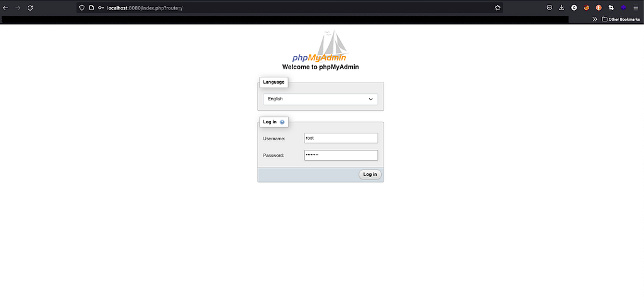Show more bookmarks with the chevrons
The height and width of the screenshot is (306, 644).
[x=594, y=20]
